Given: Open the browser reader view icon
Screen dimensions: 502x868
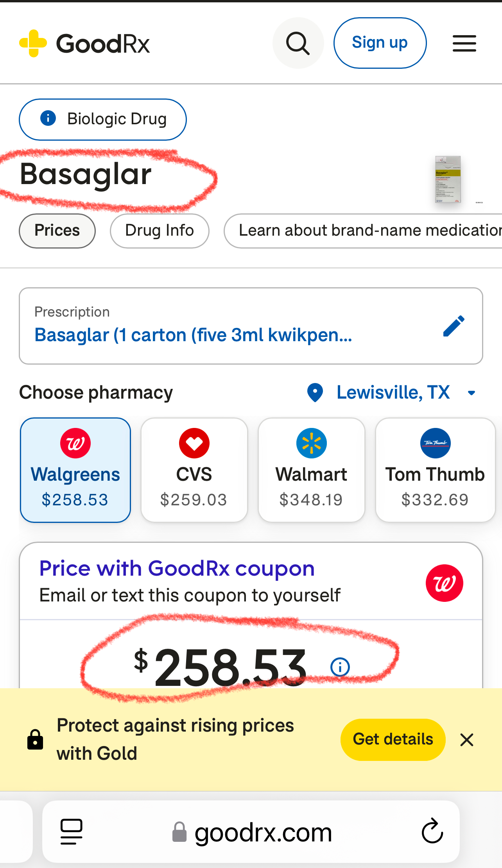Looking at the screenshot, I should [72, 831].
